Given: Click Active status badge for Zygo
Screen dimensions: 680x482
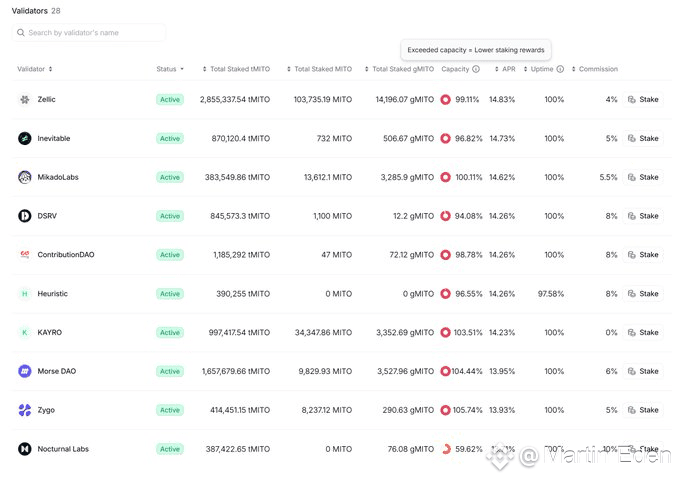Looking at the screenshot, I should coord(170,410).
